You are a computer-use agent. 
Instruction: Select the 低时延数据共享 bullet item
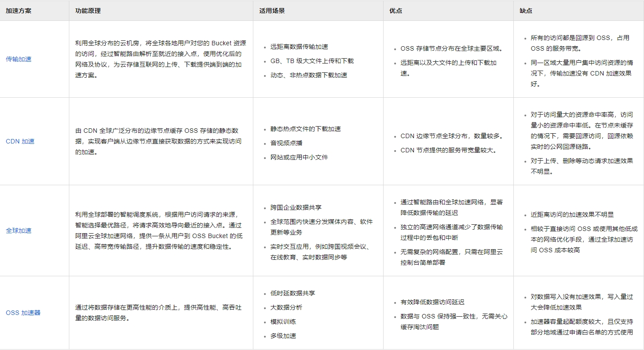[292, 293]
